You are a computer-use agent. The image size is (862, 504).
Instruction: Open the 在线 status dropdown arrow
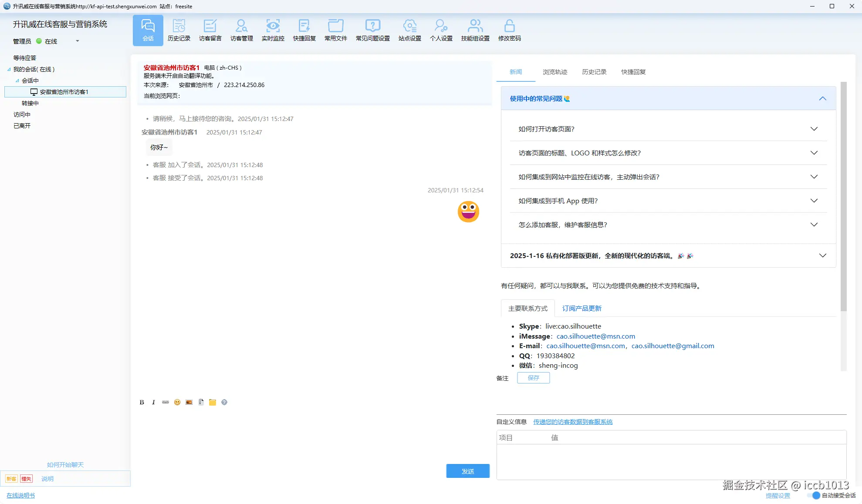coord(78,41)
